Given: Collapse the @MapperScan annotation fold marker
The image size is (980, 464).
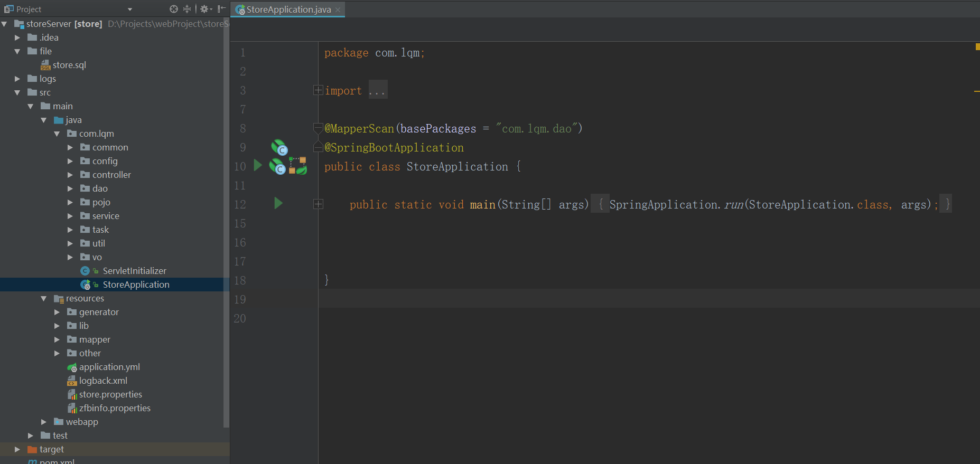Looking at the screenshot, I should click(318, 128).
